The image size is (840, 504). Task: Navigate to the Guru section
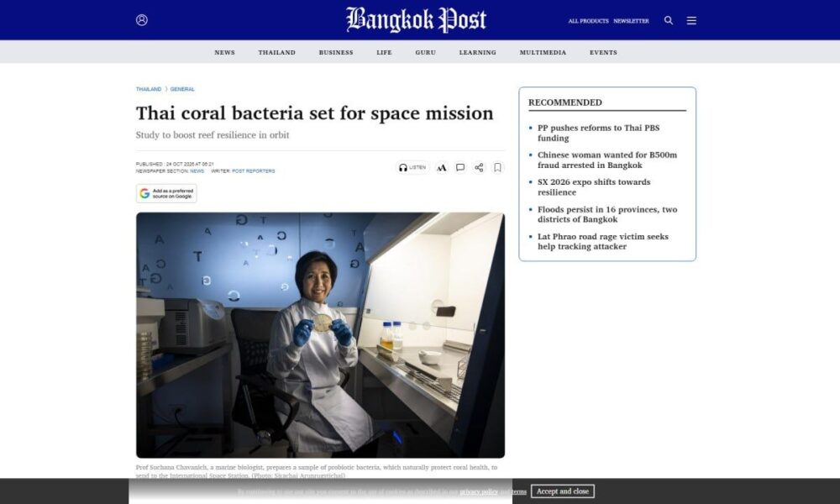pyautogui.click(x=425, y=52)
